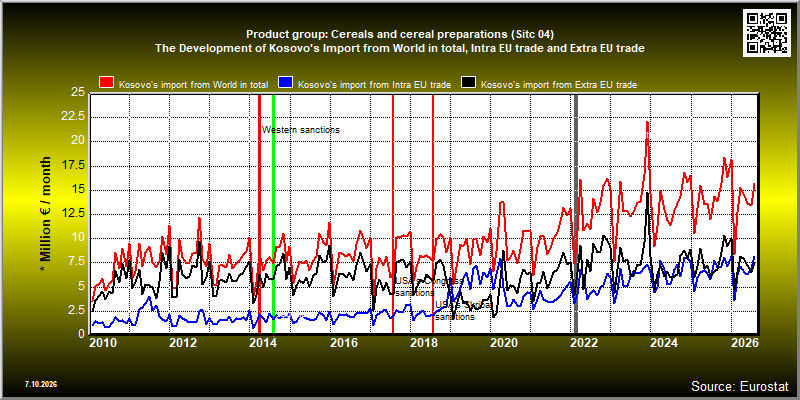This screenshot has height=400, width=800.
Task: Click the green vertical marker line
Action: click(x=273, y=214)
